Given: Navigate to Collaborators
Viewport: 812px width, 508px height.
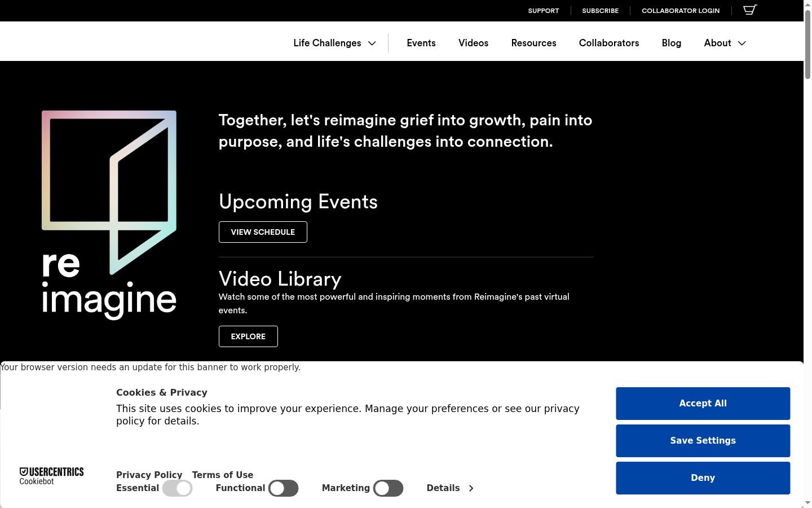Looking at the screenshot, I should 609,43.
